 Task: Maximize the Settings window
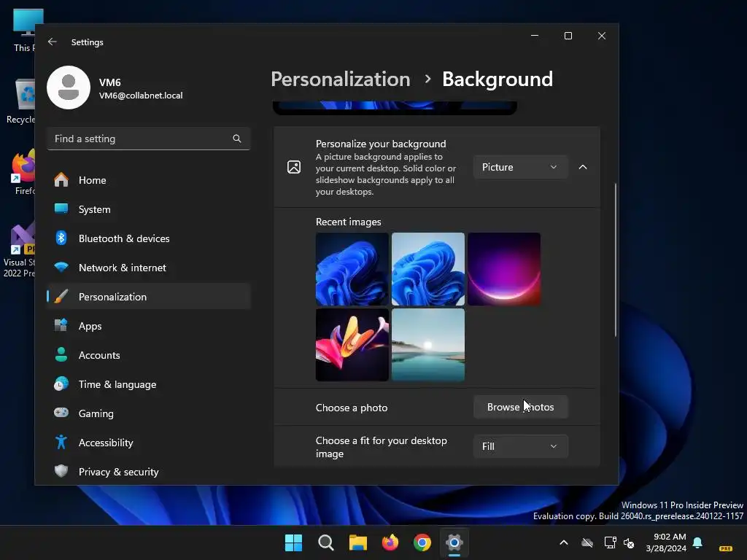point(568,36)
